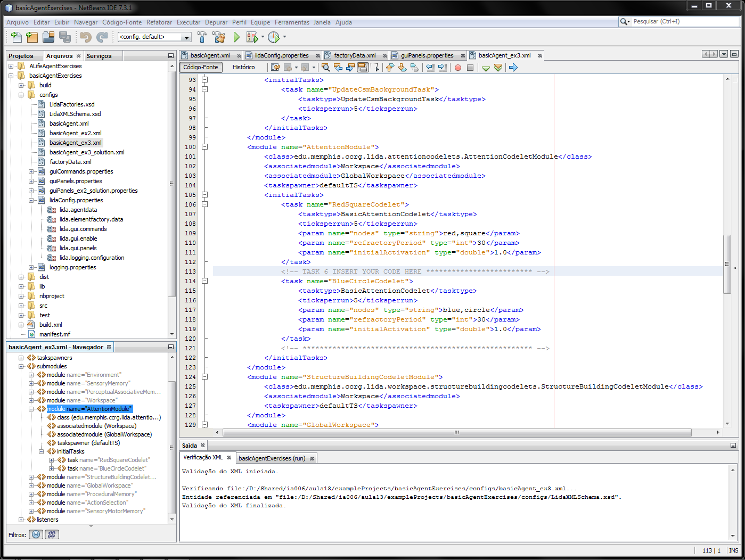Screen dimensions: 745x560
Task: Open the Refatorar menu
Action: tap(159, 22)
